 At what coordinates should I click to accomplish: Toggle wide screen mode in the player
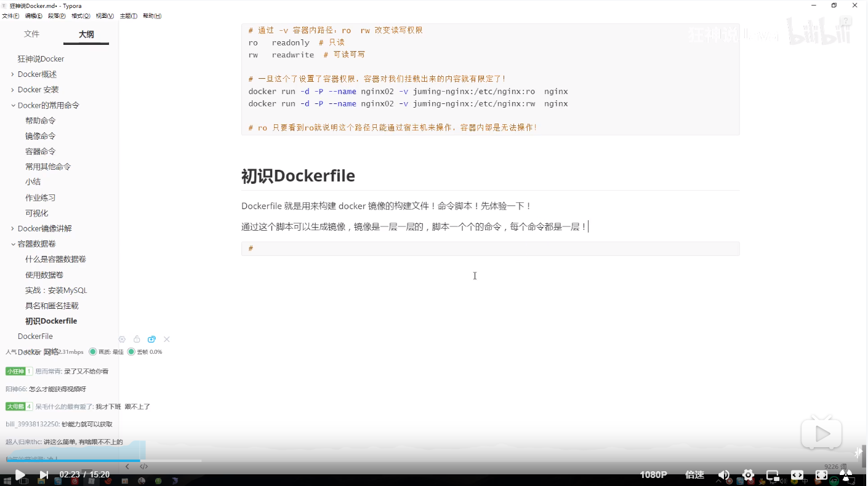(x=797, y=475)
